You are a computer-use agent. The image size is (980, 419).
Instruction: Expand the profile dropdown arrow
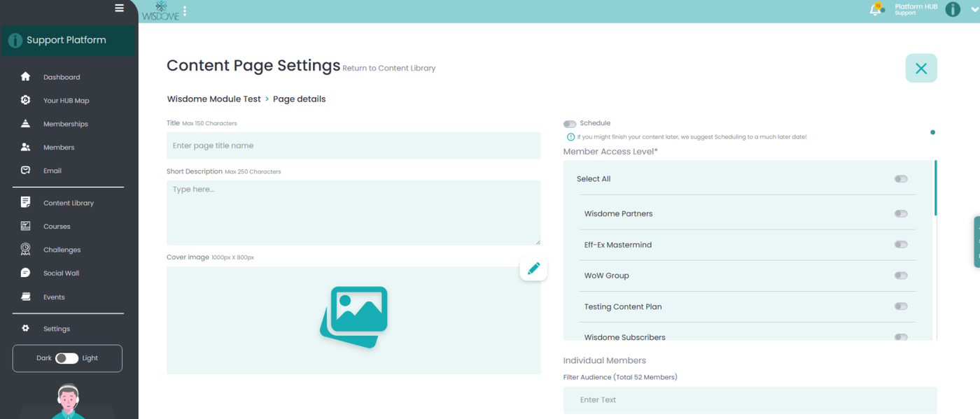[974, 10]
